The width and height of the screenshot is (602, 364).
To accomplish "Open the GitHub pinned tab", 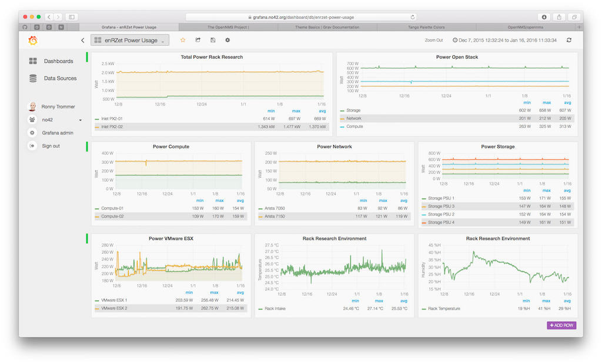I will click(x=25, y=27).
